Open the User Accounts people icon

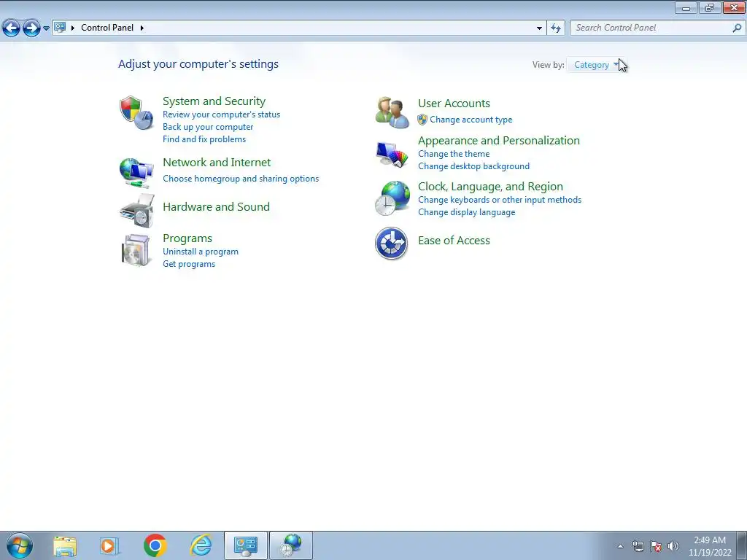(x=392, y=112)
